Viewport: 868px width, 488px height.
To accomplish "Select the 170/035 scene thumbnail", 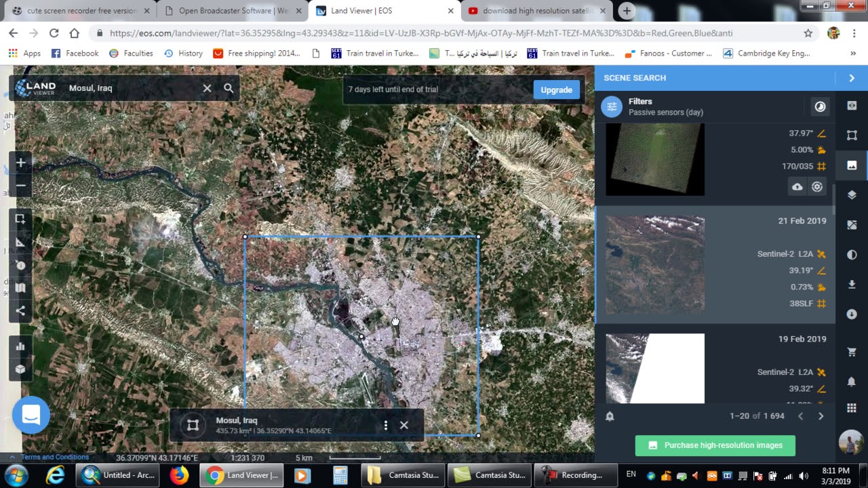I will pyautogui.click(x=655, y=160).
